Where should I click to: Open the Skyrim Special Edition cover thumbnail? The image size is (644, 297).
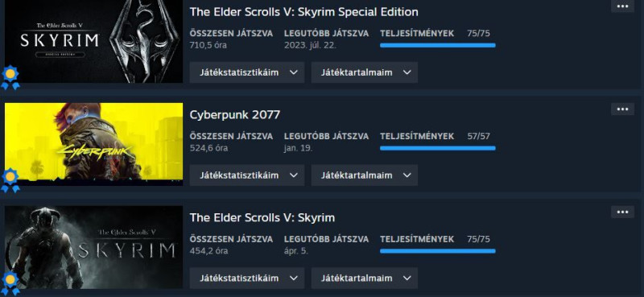(93, 41)
